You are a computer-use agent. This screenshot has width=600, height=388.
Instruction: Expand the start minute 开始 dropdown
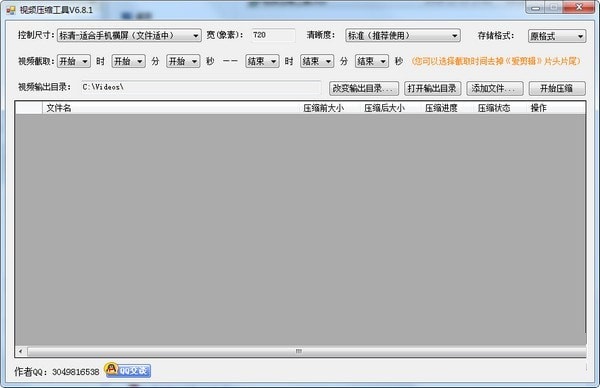point(129,61)
